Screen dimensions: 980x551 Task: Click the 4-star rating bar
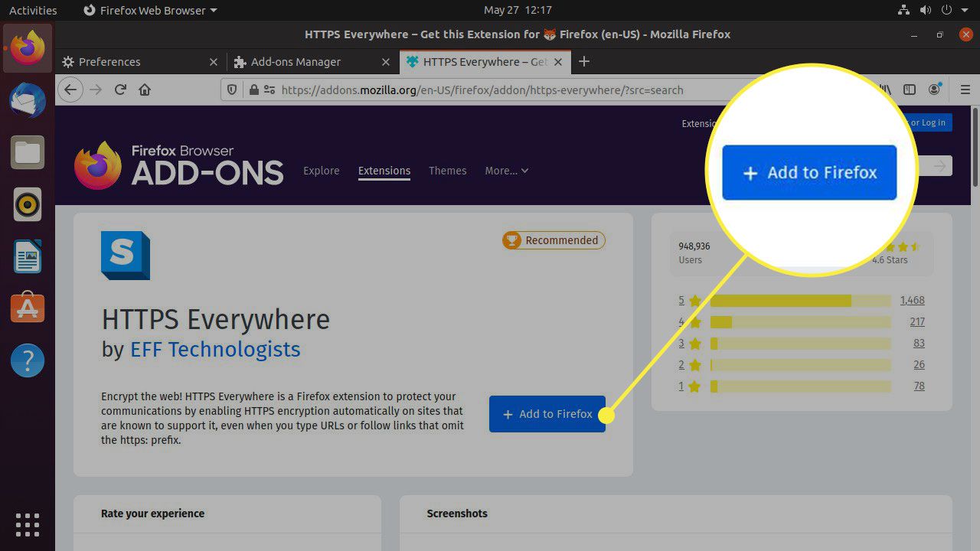pos(801,322)
